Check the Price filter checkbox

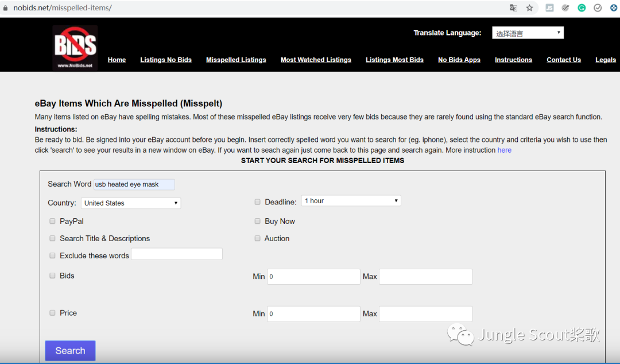[52, 312]
